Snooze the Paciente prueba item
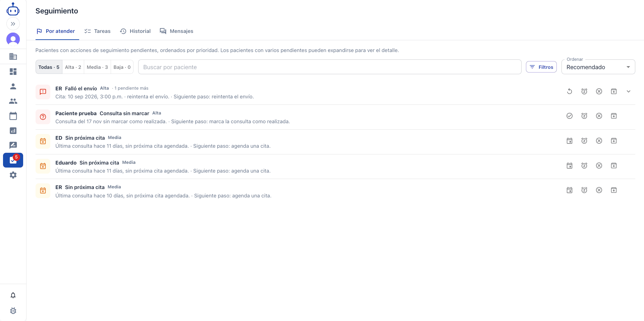Viewport: 644px width, 321px height. [x=584, y=116]
